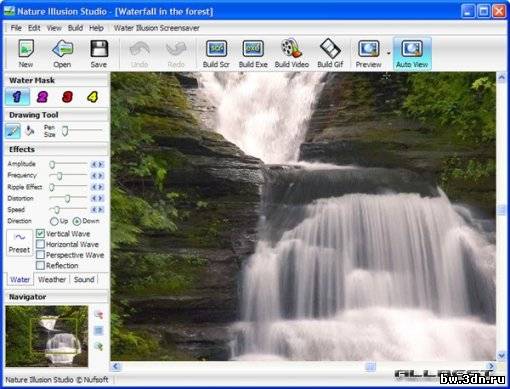Open the Build menu
This screenshot has width=510, height=389.
pos(75,28)
